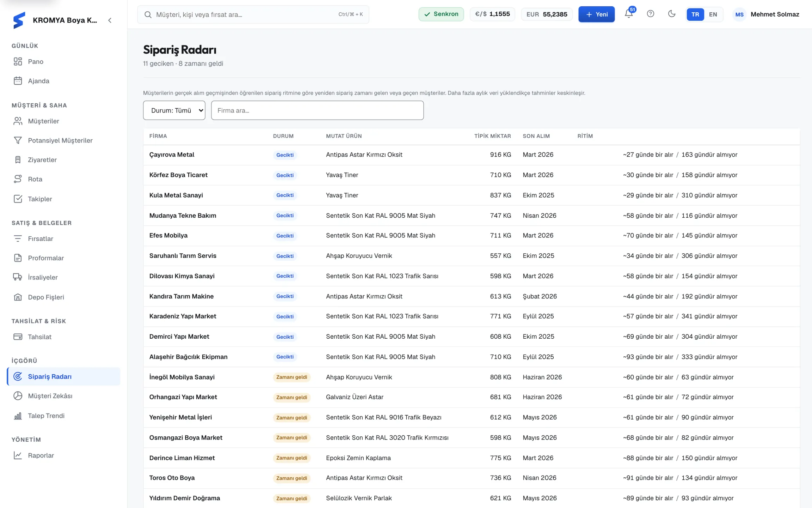The height and width of the screenshot is (508, 812).
Task: Open Mehmet Solmaz user menu
Action: pos(766,14)
